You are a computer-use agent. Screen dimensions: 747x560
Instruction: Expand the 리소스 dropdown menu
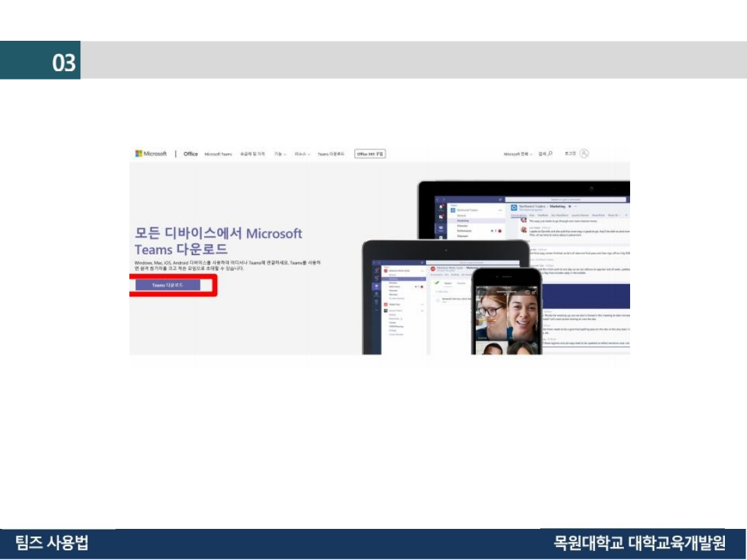point(302,154)
